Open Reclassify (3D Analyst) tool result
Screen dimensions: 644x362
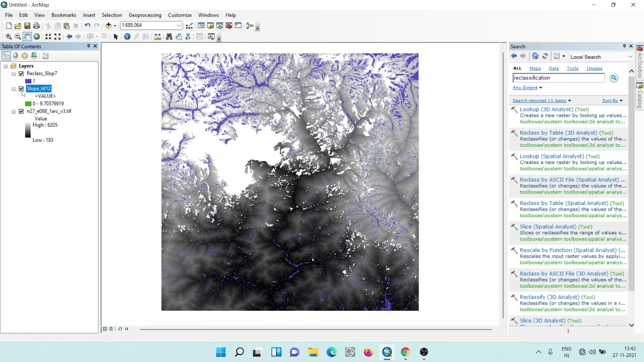[557, 297]
